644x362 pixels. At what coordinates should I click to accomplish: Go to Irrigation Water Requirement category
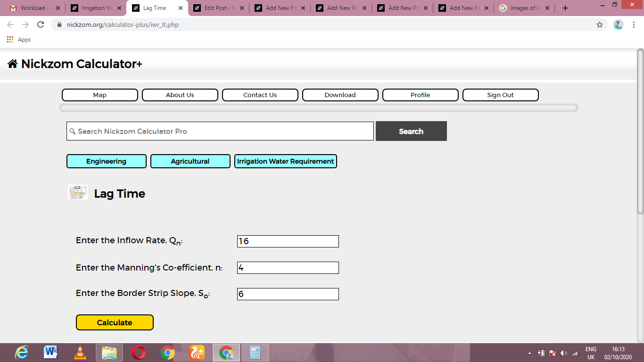[x=286, y=161]
